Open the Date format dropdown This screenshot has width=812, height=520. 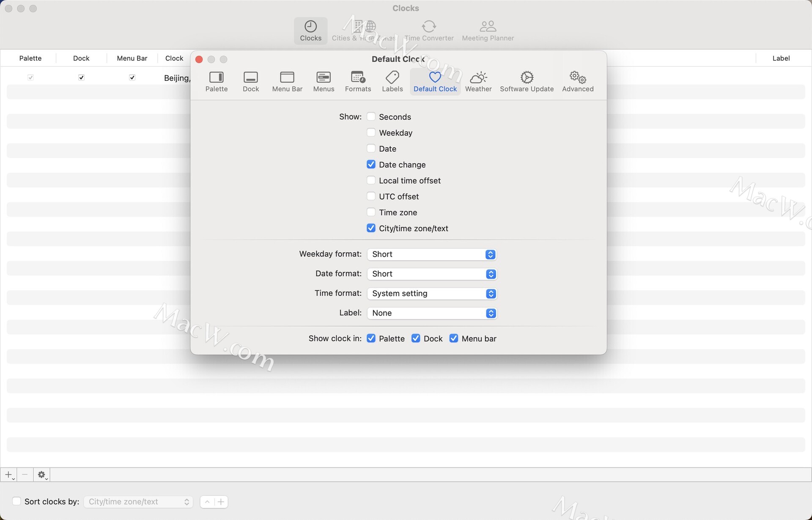[432, 274]
